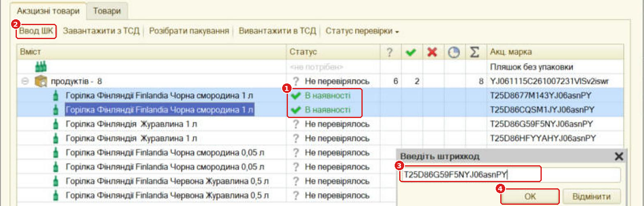The height and width of the screenshot is (206, 644).
Task: Click mark YJ061115C261007231VlSv2iswr
Action: (x=550, y=81)
